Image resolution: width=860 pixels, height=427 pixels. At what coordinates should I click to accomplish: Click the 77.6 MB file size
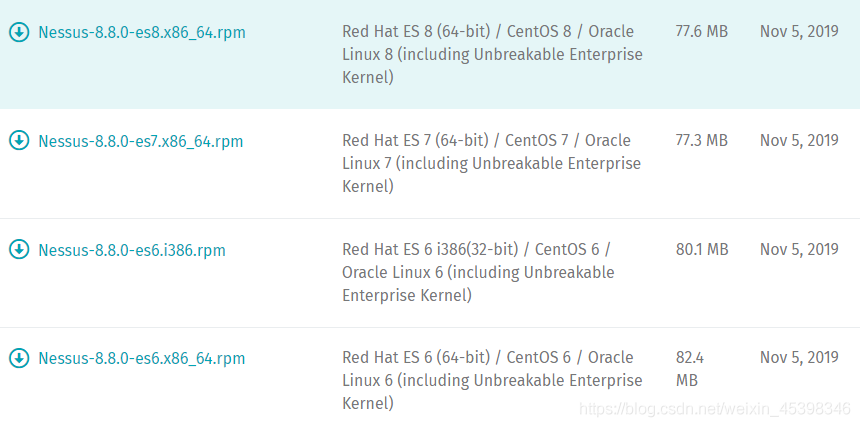coord(701,31)
